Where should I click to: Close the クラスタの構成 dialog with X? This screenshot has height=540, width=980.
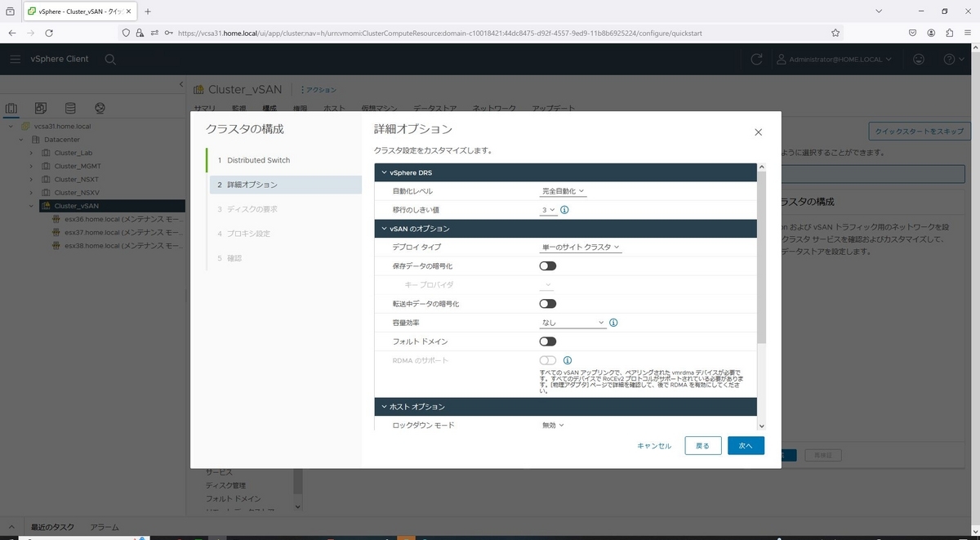[758, 132]
